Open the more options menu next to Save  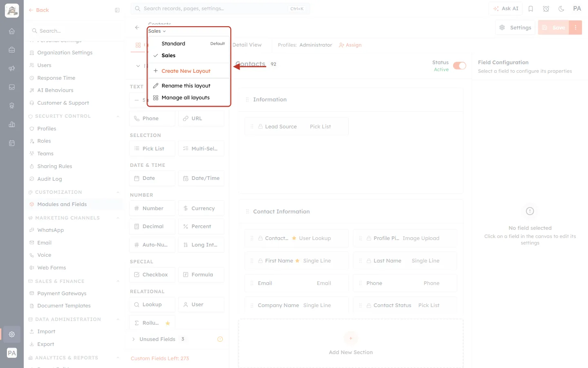(575, 27)
